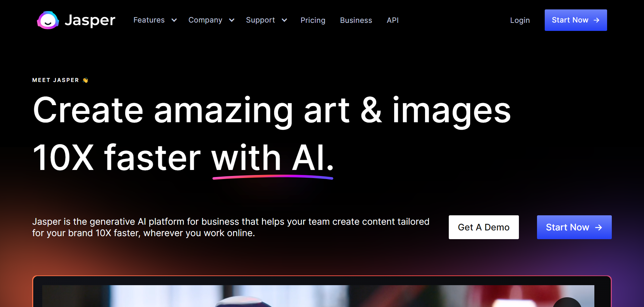
Task: Click arrow icon in header Start Now
Action: pyautogui.click(x=596, y=20)
